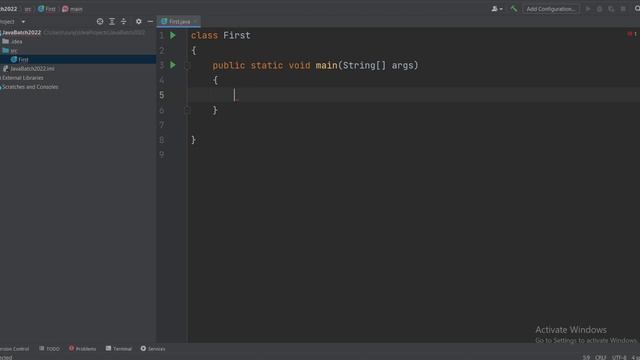This screenshot has height=360, width=640.
Task: Click line number 9 in gutter
Action: (162, 154)
